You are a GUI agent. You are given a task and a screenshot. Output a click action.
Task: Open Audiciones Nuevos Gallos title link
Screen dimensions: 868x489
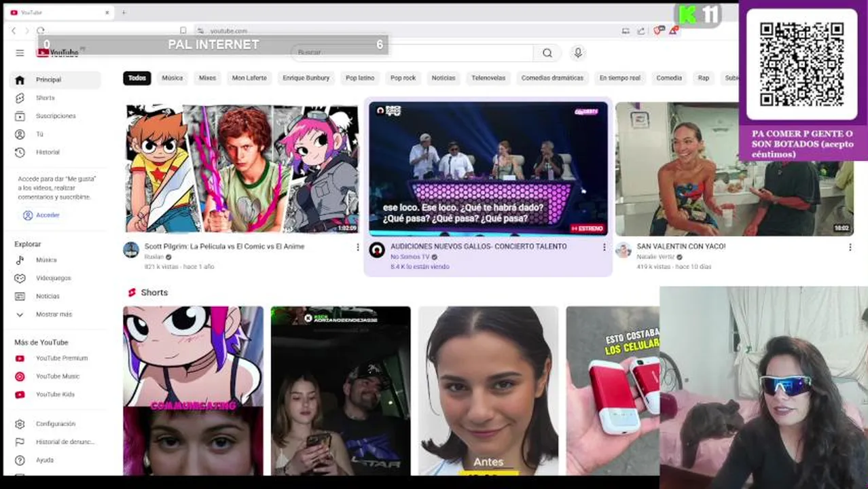(x=479, y=247)
